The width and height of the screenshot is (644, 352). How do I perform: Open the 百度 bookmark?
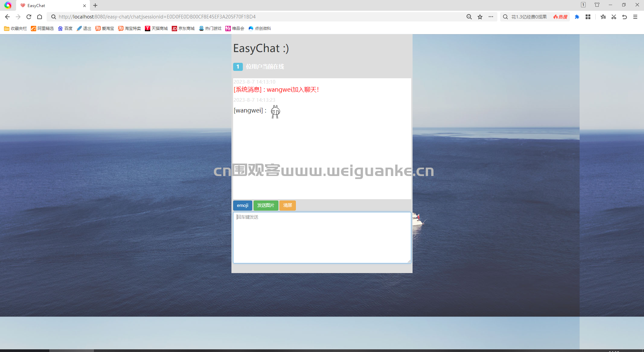pyautogui.click(x=65, y=29)
